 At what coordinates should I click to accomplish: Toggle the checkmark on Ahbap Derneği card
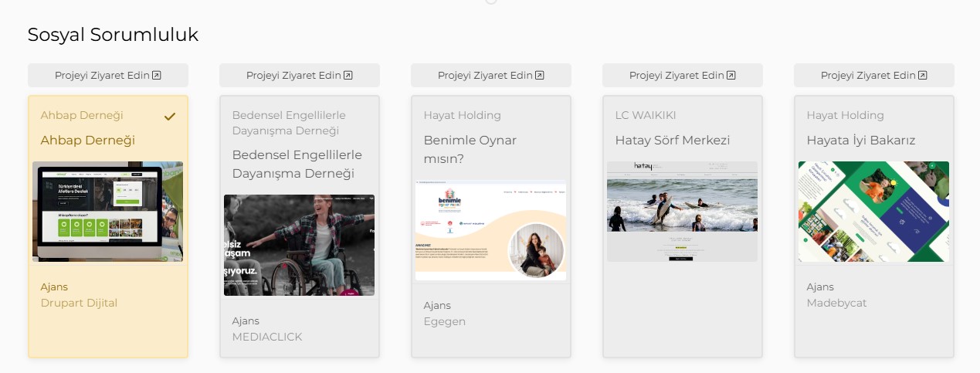pyautogui.click(x=170, y=116)
